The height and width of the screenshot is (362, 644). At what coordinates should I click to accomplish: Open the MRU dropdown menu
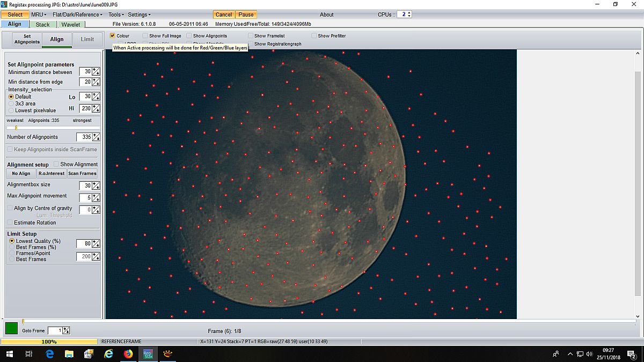(x=39, y=14)
